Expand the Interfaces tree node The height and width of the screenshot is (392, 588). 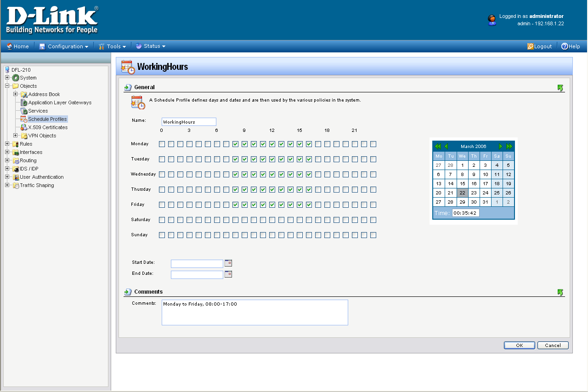pyautogui.click(x=7, y=152)
